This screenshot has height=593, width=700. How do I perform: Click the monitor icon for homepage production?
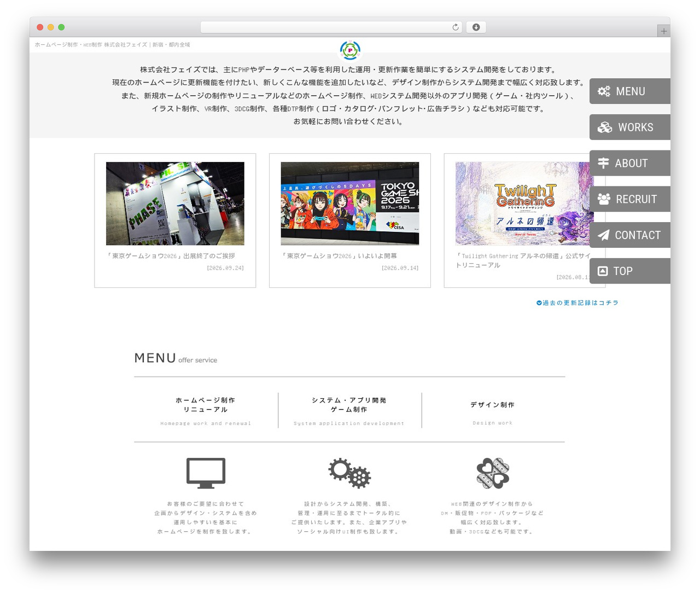[x=206, y=473]
